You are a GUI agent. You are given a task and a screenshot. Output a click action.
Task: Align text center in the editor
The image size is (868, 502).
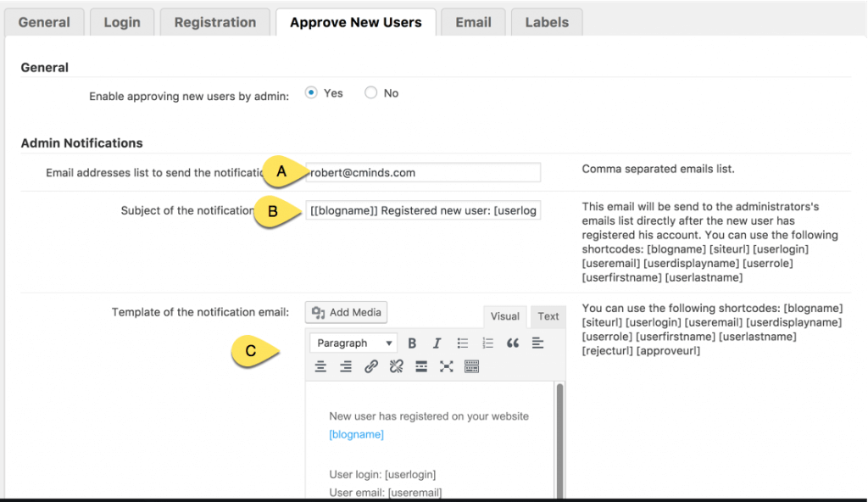pyautogui.click(x=320, y=366)
